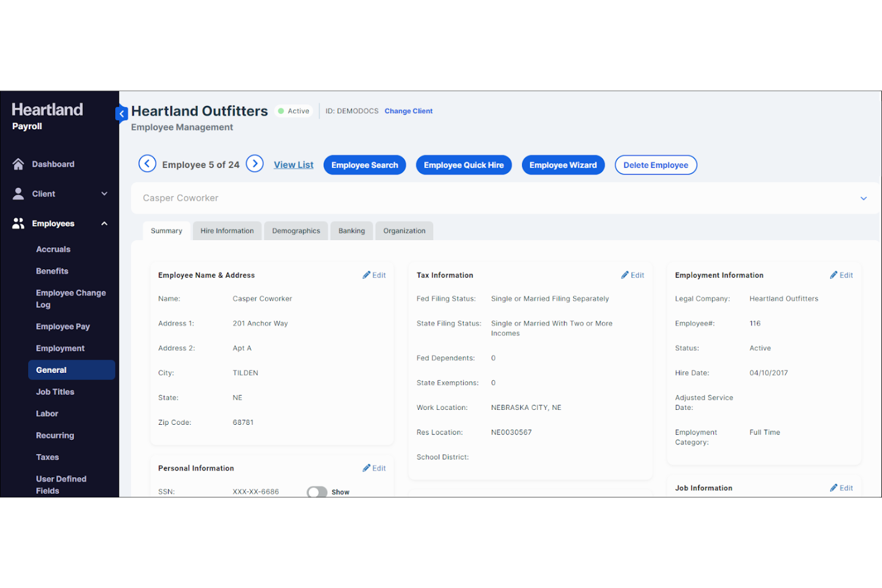The image size is (882, 588).
Task: Collapse the Employees menu chevron
Action: [x=104, y=223]
